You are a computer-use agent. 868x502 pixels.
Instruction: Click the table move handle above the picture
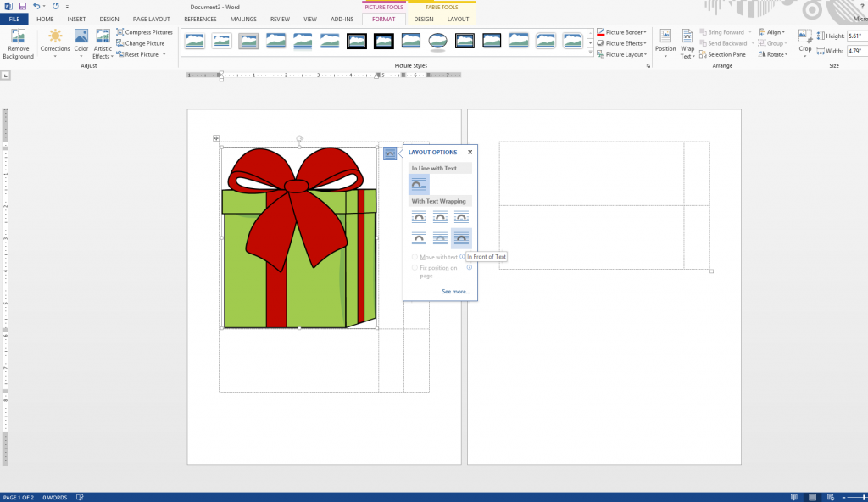216,138
